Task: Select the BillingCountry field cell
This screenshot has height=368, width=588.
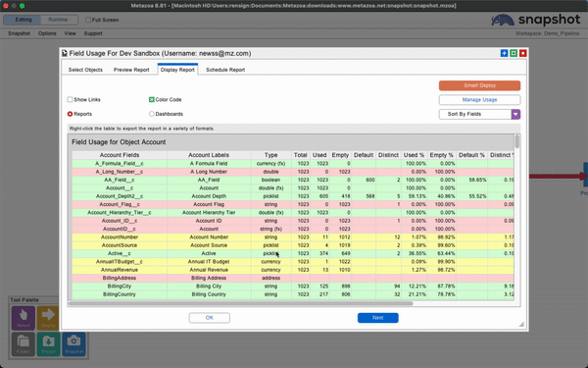Action: tap(120, 294)
